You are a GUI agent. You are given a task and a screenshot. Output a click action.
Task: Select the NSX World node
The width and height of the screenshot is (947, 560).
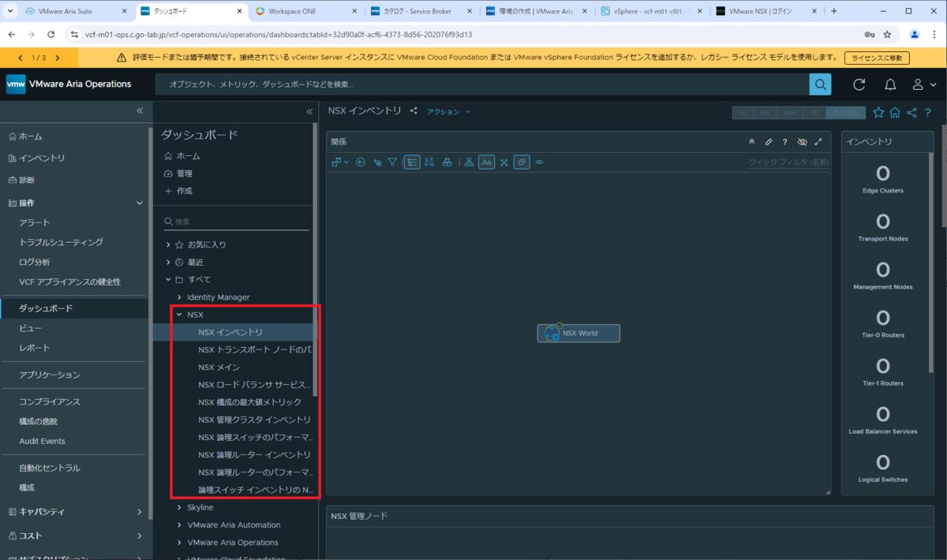[x=578, y=333]
